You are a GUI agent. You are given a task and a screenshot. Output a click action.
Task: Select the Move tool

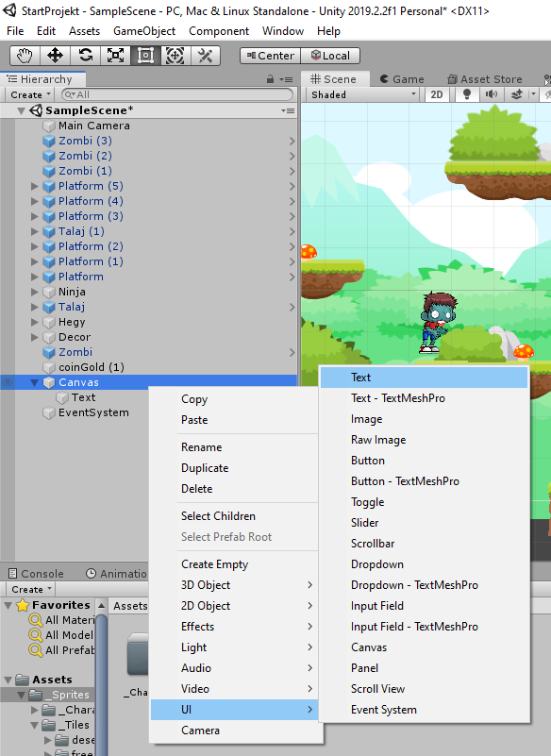tap(55, 56)
